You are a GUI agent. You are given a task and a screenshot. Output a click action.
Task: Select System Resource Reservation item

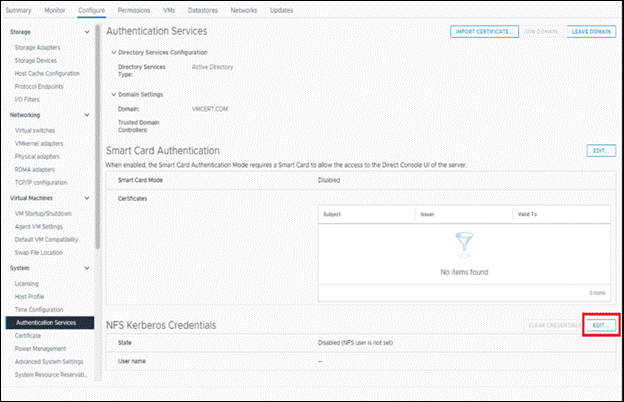coord(51,375)
